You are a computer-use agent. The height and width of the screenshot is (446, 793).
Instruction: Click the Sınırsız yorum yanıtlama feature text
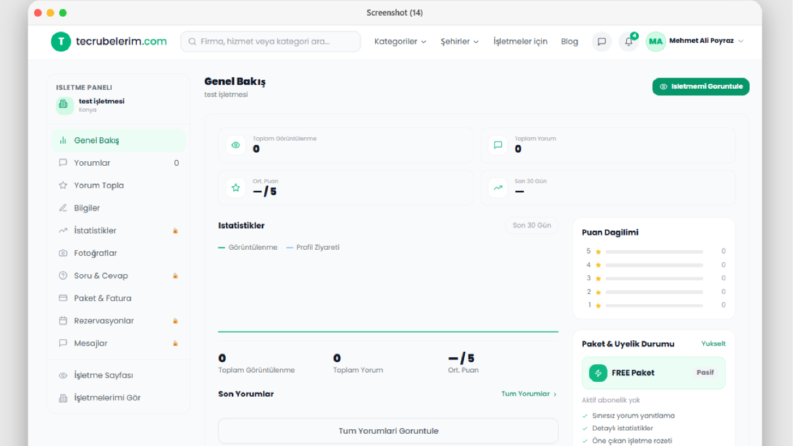point(633,416)
